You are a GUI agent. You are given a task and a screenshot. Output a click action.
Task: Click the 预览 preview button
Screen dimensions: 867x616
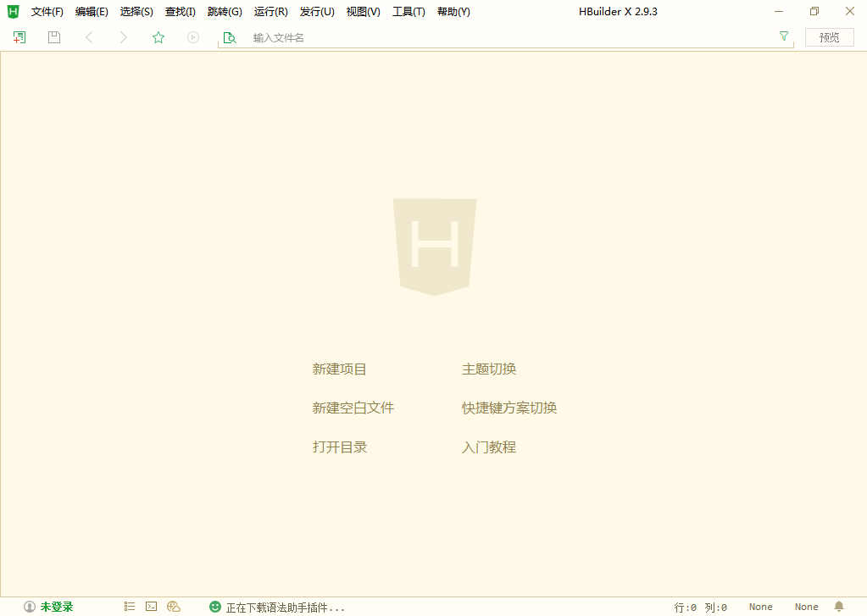pyautogui.click(x=830, y=37)
